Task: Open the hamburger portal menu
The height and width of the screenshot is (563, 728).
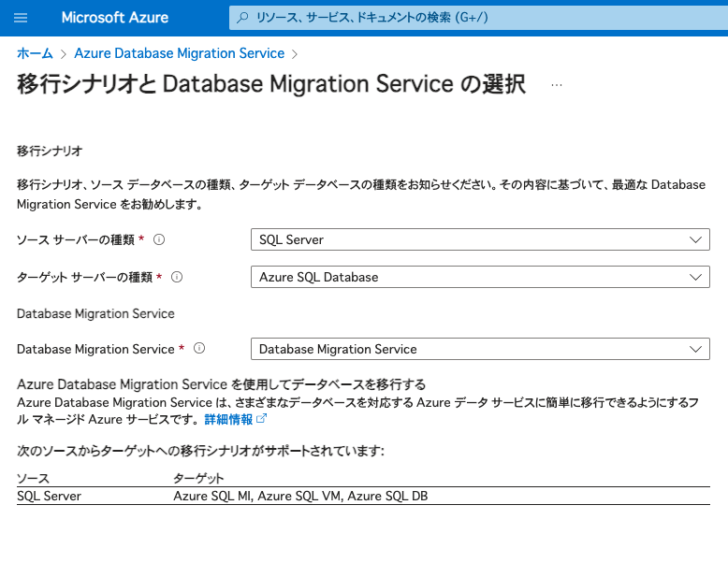Action: (x=21, y=18)
